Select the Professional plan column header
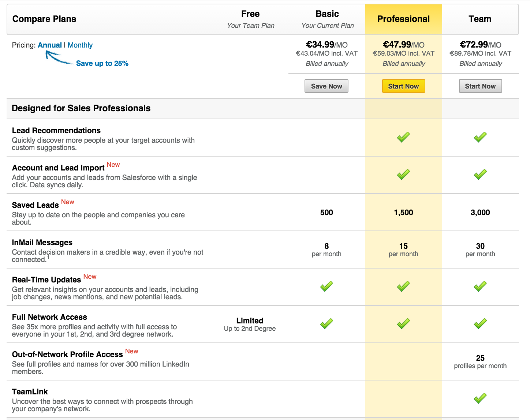This screenshot has width=530, height=420. pyautogui.click(x=404, y=19)
